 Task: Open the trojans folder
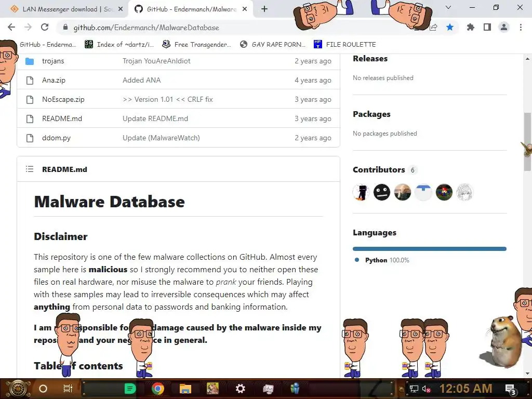click(53, 61)
